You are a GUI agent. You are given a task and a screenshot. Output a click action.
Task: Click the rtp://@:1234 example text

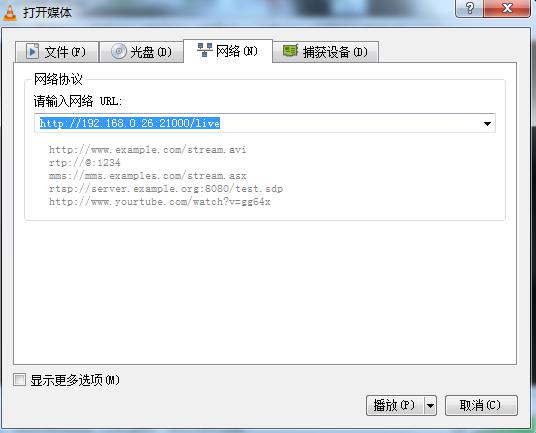point(85,162)
